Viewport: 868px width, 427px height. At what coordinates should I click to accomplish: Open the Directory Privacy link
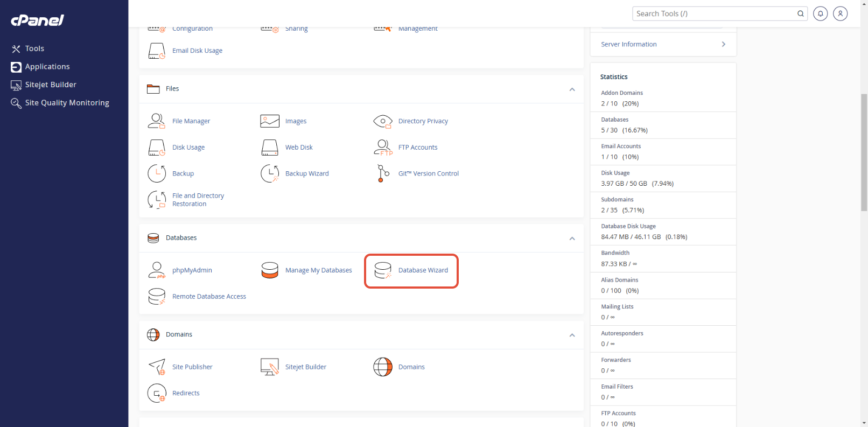(423, 121)
